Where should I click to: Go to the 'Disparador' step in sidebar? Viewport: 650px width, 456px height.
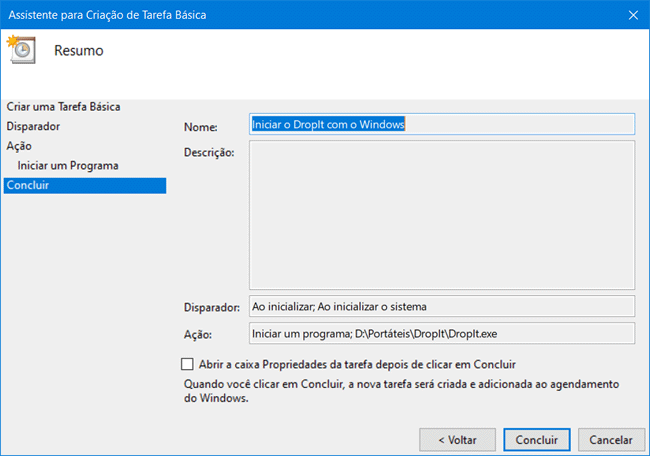(33, 126)
